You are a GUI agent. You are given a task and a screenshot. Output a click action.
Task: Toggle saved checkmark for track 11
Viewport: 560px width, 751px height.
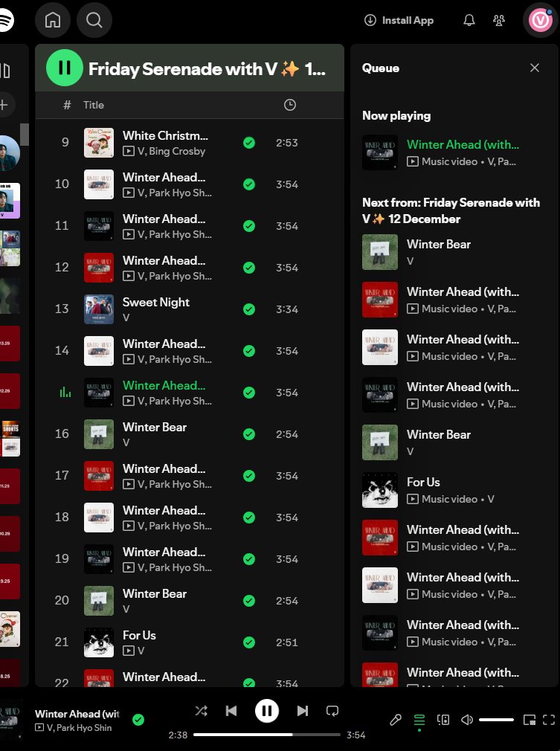coord(249,226)
